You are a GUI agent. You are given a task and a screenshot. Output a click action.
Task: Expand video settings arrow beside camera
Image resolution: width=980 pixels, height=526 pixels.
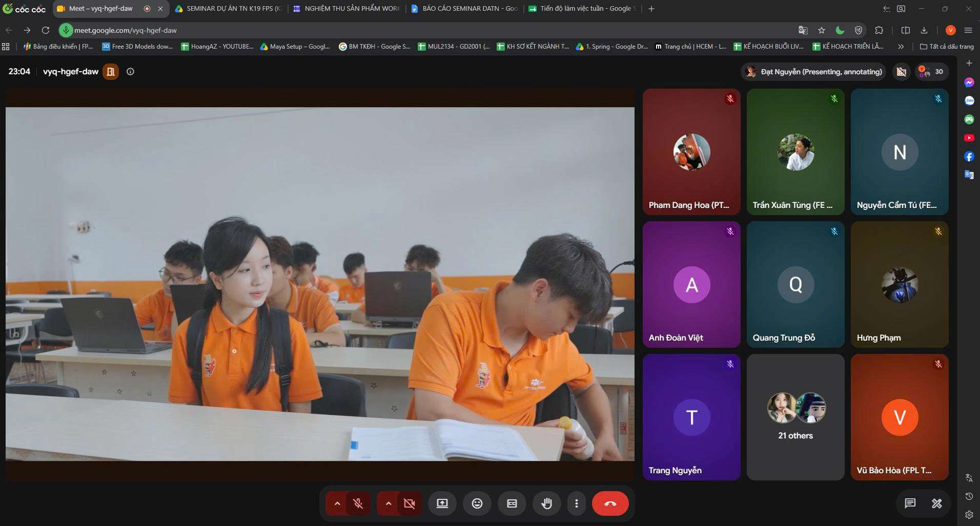pyautogui.click(x=388, y=503)
